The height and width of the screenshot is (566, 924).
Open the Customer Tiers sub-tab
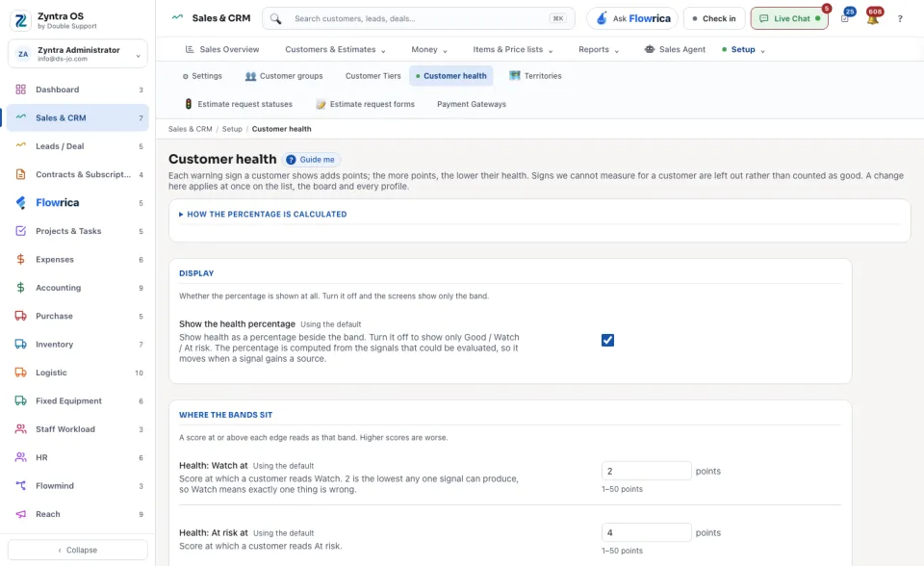(x=373, y=76)
